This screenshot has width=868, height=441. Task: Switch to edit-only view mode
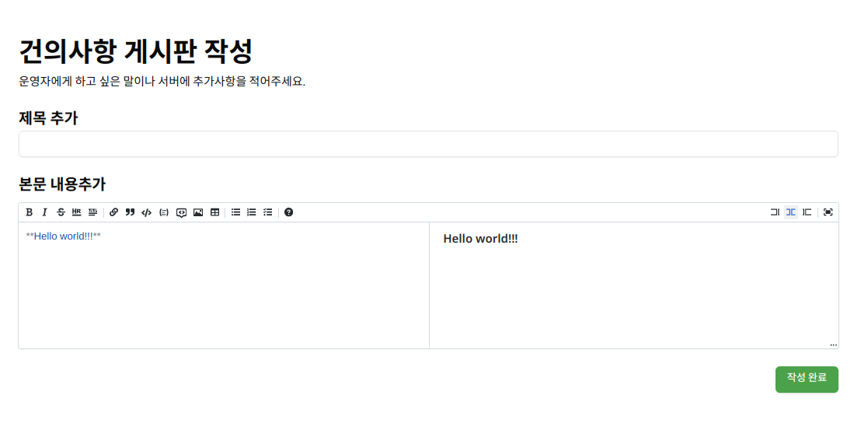coord(775,212)
